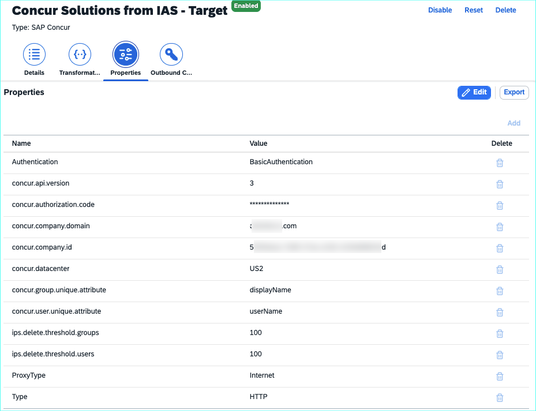Switch to the Outbound C... tab label
This screenshot has width=536, height=411.
pyautogui.click(x=171, y=73)
